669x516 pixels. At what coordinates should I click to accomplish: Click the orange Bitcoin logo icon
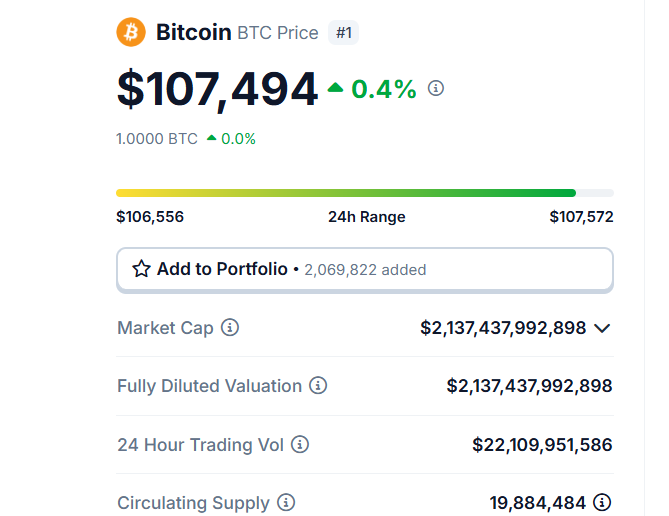coord(131,32)
